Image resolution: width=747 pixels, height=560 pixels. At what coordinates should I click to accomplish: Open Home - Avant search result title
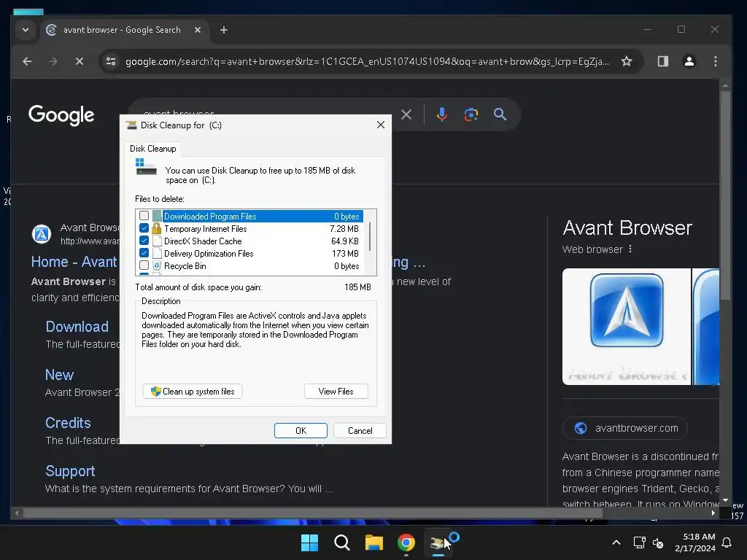[74, 262]
